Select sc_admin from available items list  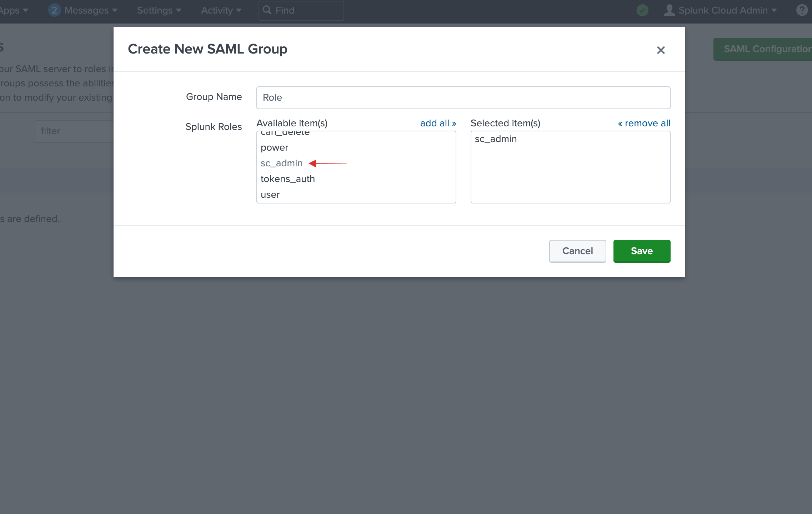[x=282, y=163]
